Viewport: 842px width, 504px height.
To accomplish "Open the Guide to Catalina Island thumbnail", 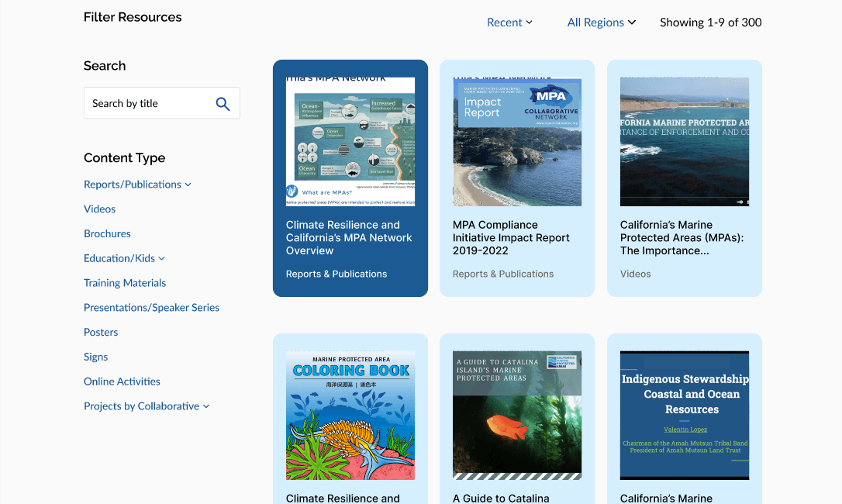I will click(x=517, y=416).
